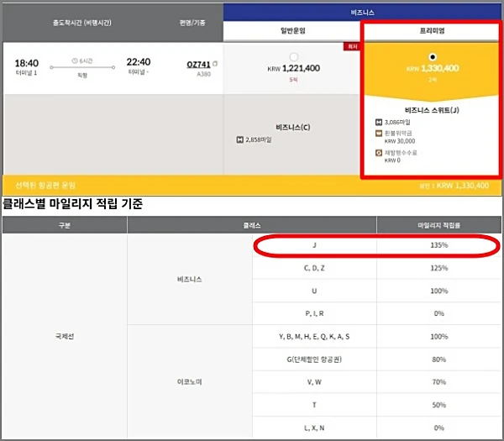
Task: Click the 국제선 category cell
Action: pyautogui.click(x=65, y=337)
